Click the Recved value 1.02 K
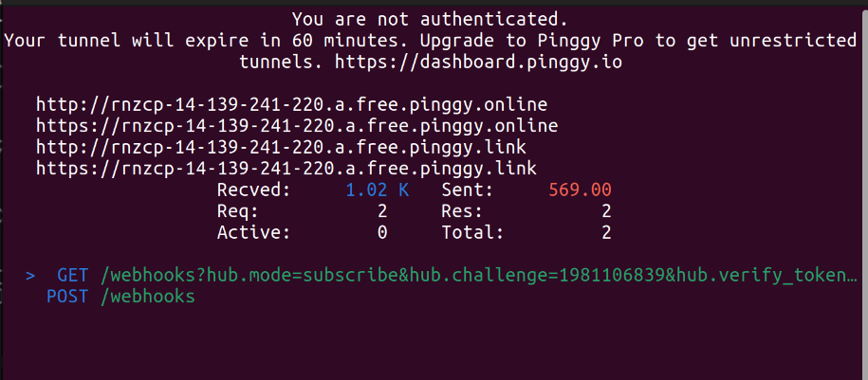The image size is (868, 380). tap(377, 190)
